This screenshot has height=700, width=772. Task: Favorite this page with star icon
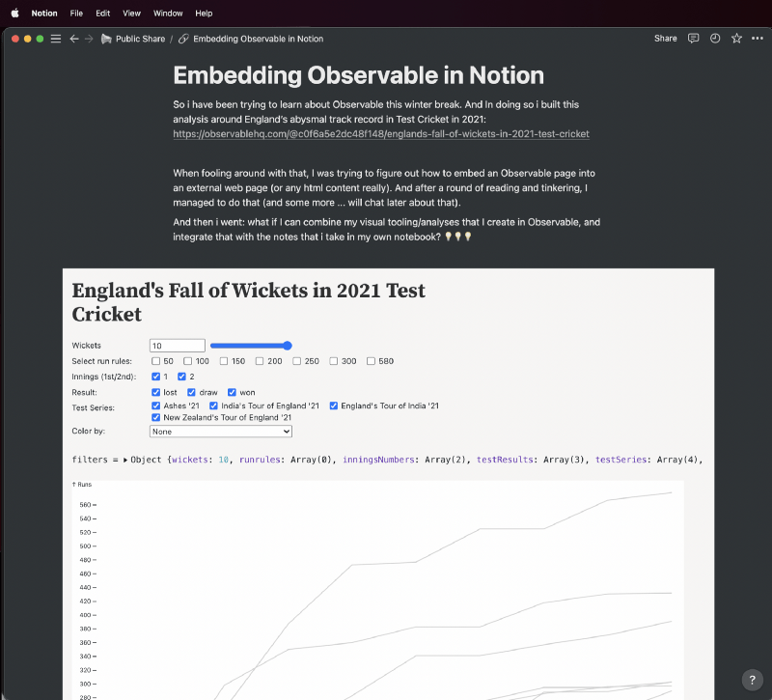coord(736,39)
